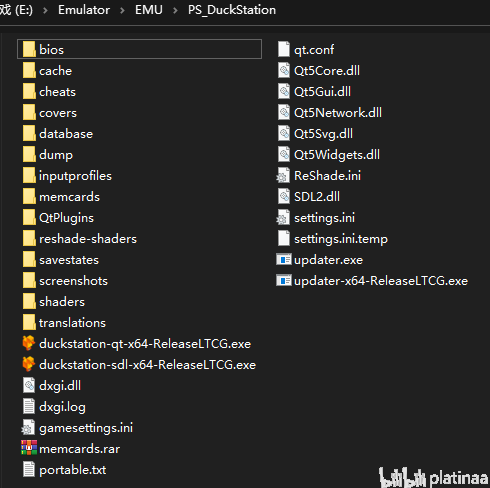Click the covers folder icon

[x=29, y=113]
